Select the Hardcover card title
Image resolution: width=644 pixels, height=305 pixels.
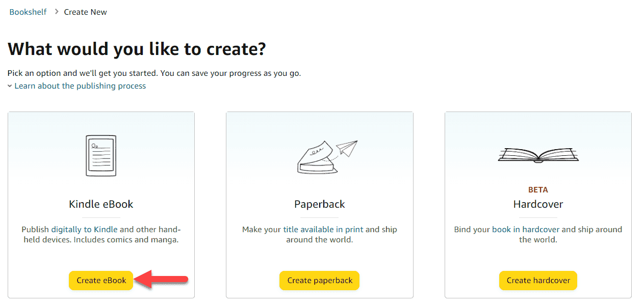pyautogui.click(x=538, y=204)
